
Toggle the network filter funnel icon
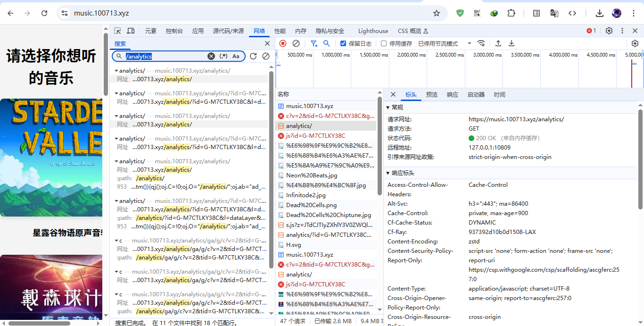point(314,43)
